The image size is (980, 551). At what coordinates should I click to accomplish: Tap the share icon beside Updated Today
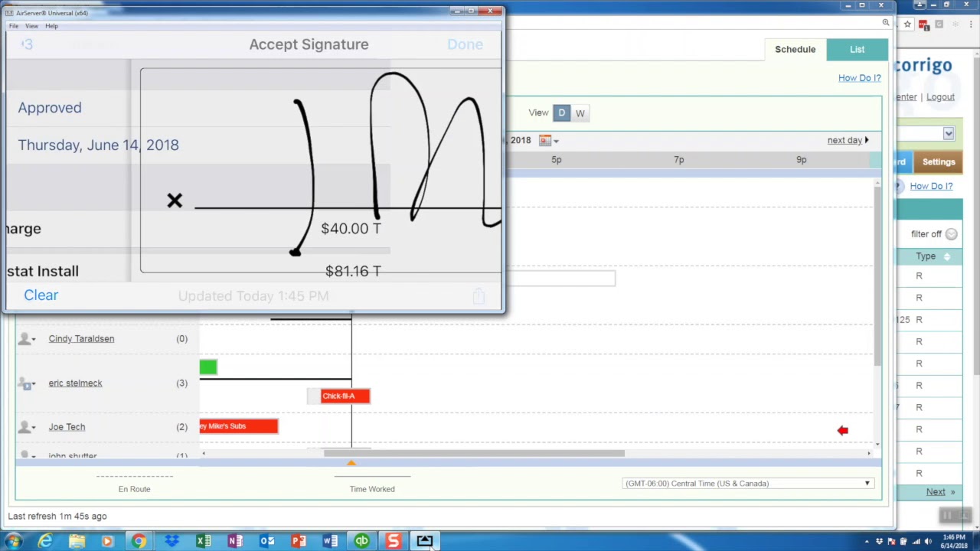[479, 295]
